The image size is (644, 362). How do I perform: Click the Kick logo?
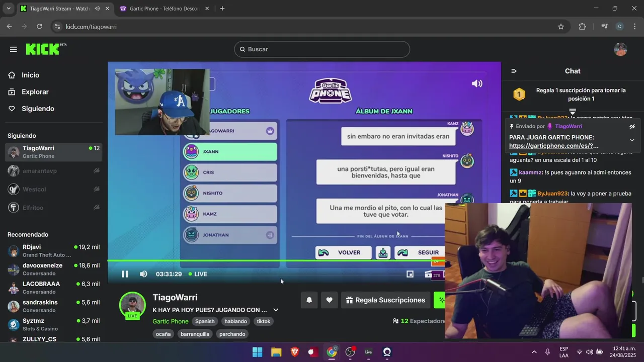(x=46, y=49)
